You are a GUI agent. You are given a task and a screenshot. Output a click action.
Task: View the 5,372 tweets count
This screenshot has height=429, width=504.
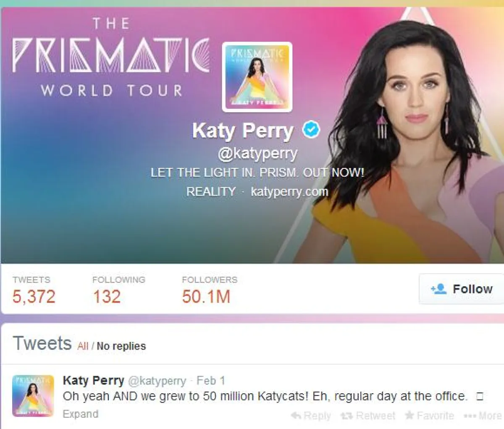(x=34, y=290)
